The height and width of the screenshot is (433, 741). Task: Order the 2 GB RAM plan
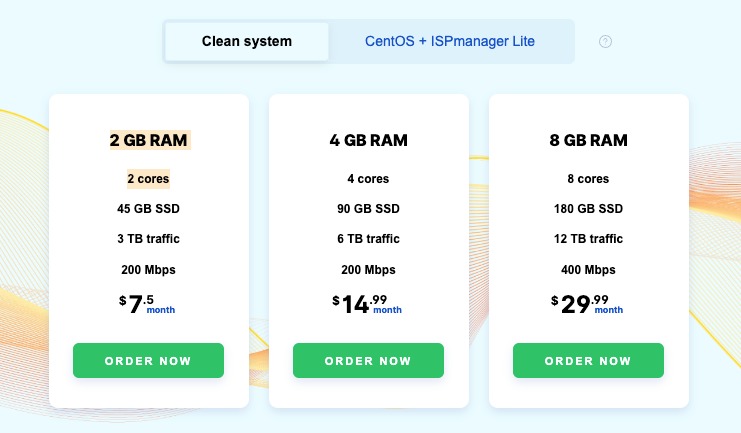pos(148,360)
